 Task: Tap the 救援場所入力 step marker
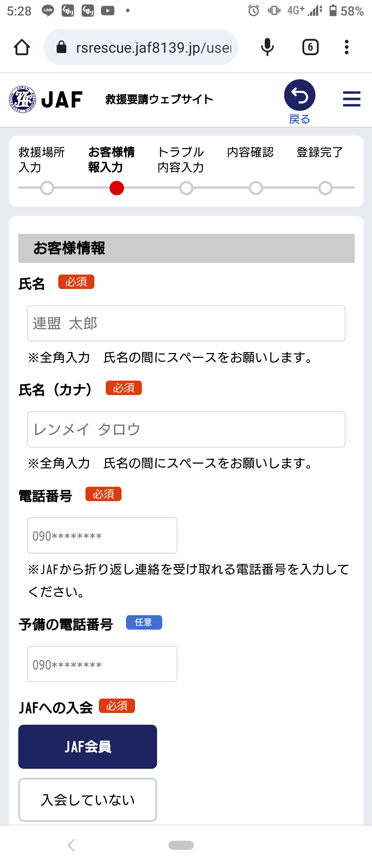click(x=47, y=188)
